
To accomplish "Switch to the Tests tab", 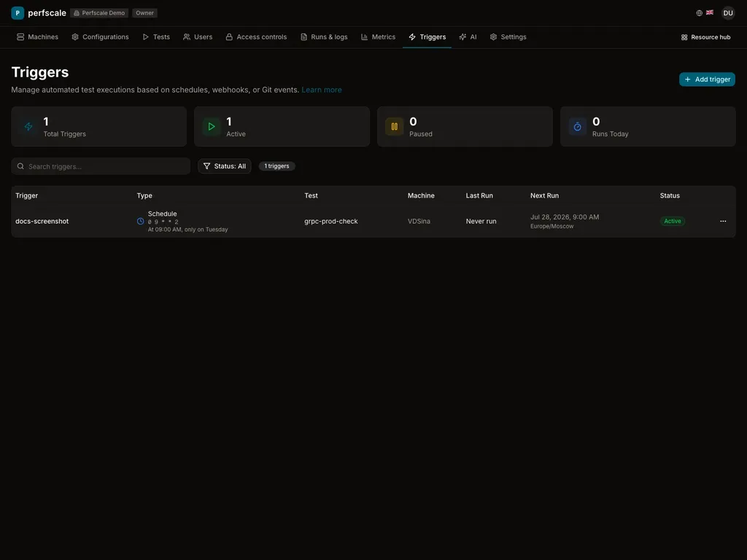I will [156, 37].
